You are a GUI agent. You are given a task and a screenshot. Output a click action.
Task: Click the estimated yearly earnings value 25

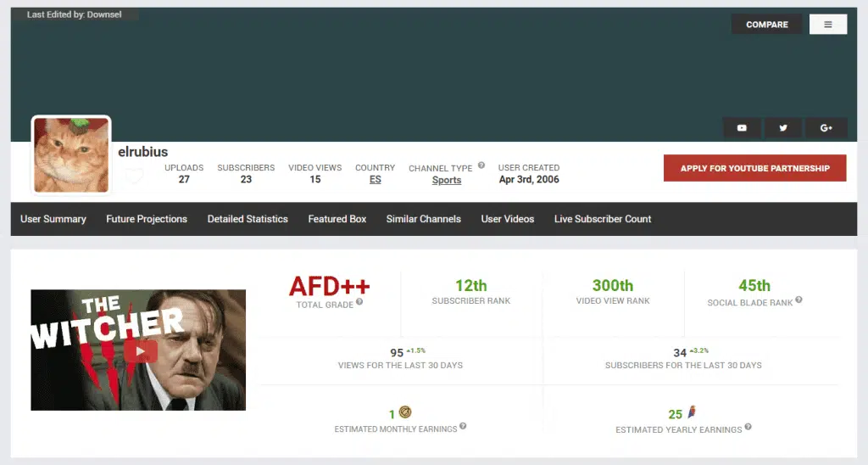[676, 415]
